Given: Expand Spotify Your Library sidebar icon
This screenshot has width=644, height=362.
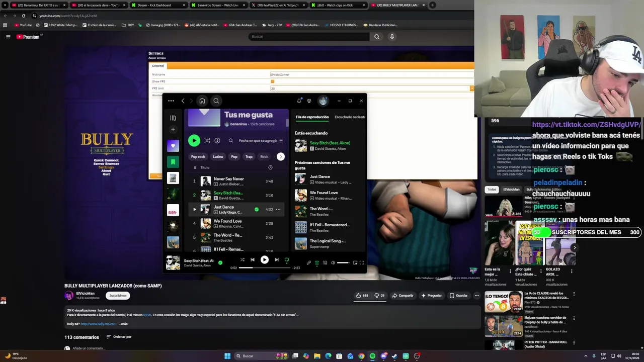Looking at the screenshot, I should click(173, 118).
